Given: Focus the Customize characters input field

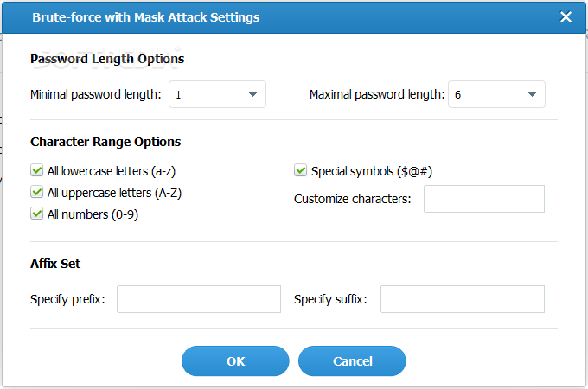Looking at the screenshot, I should click(x=484, y=199).
